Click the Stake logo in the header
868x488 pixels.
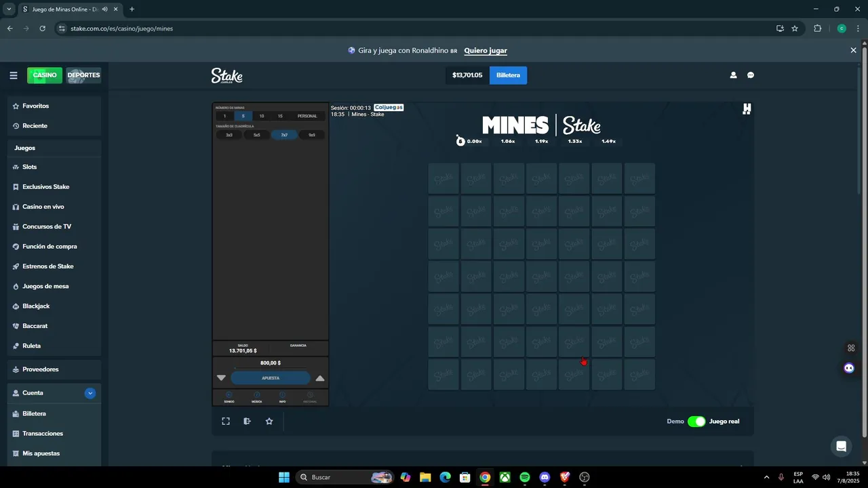[x=226, y=75]
